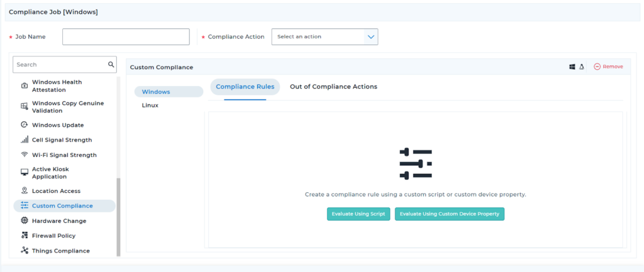Click the Windows Health Attestation icon
The image size is (644, 272).
[25, 85]
